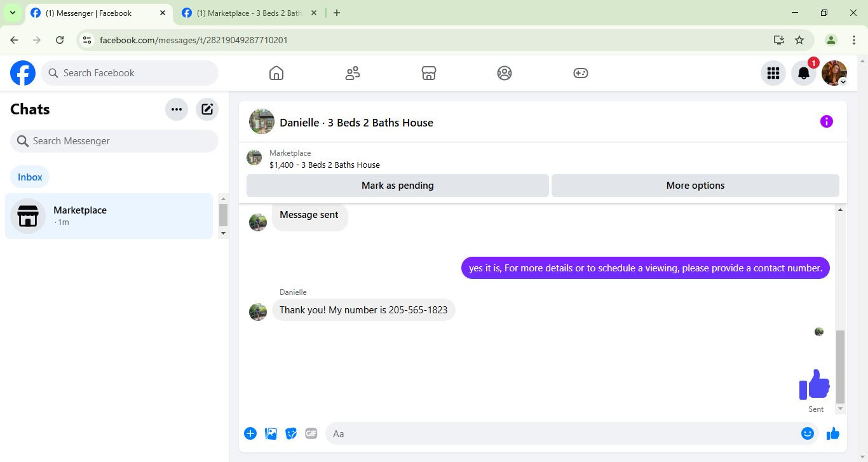Screen dimensions: 868x462
Task: Open more actions plus icon in composer
Action: click(250, 433)
